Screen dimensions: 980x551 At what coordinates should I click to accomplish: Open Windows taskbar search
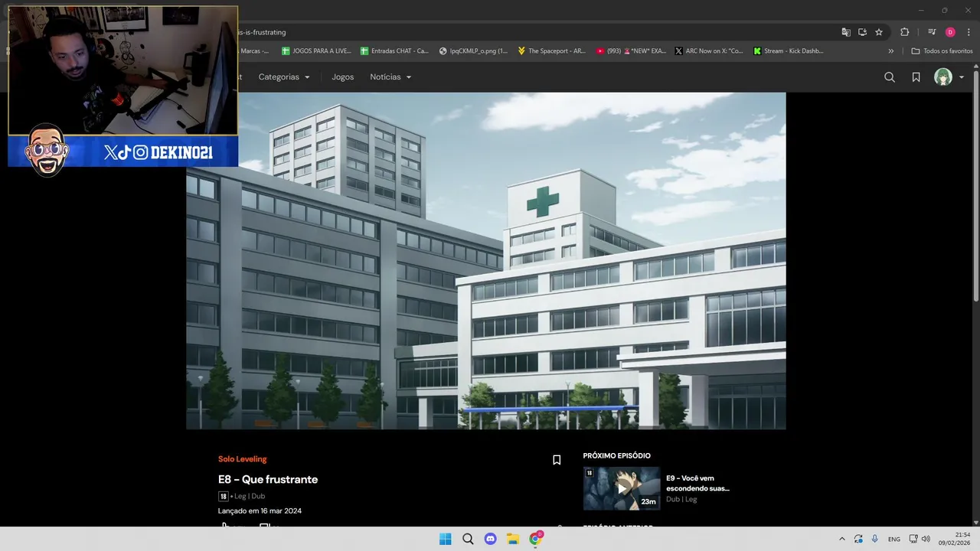[468, 539]
